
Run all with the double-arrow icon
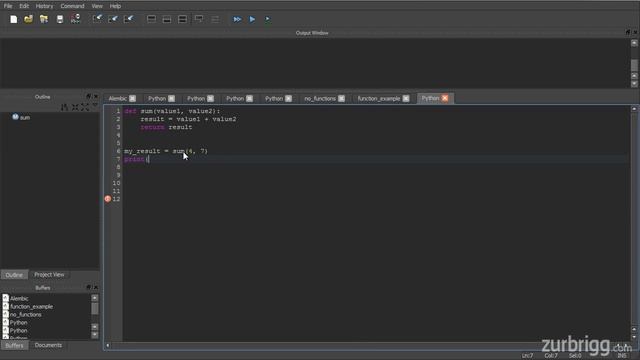237,19
